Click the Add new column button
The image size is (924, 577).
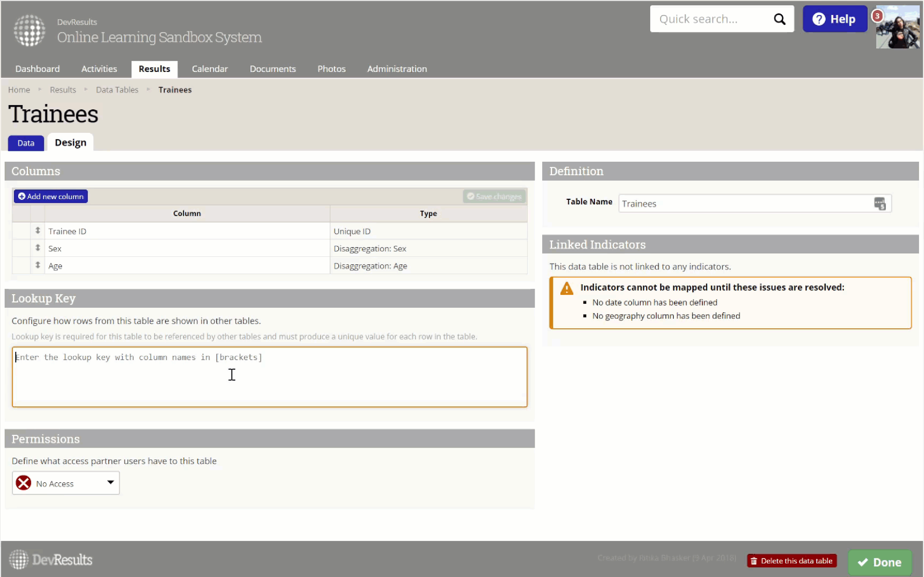[x=51, y=196]
